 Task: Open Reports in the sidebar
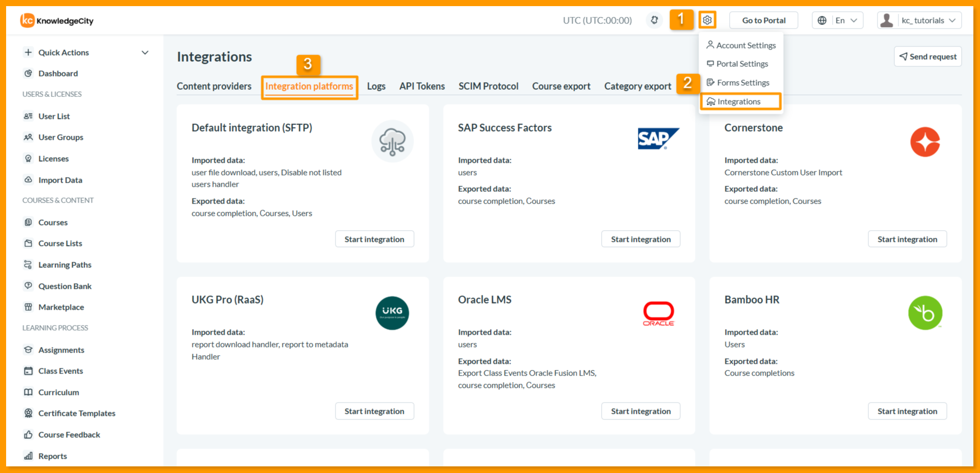coord(53,456)
